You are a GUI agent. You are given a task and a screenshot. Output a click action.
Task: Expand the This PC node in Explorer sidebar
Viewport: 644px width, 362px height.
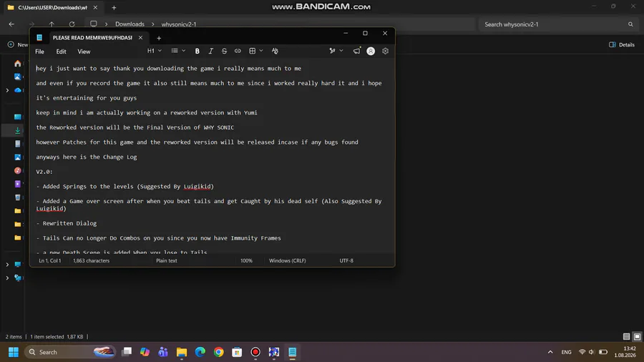(x=7, y=265)
